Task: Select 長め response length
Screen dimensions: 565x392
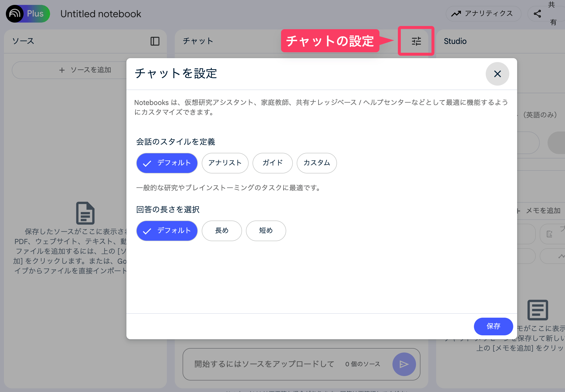Action: tap(221, 231)
